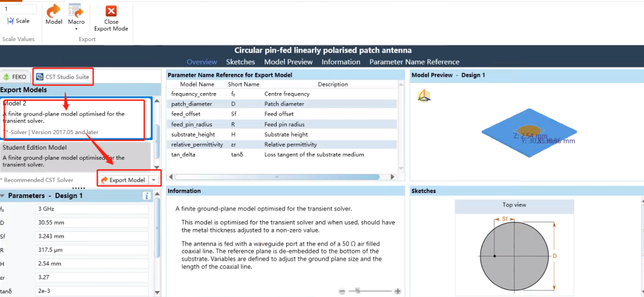Click the εr 3.27 field
Image resolution: width=644 pixels, height=297 pixels.
coord(92,278)
